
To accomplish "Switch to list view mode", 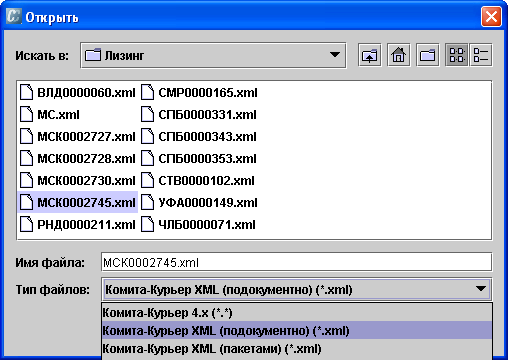I will [x=457, y=55].
